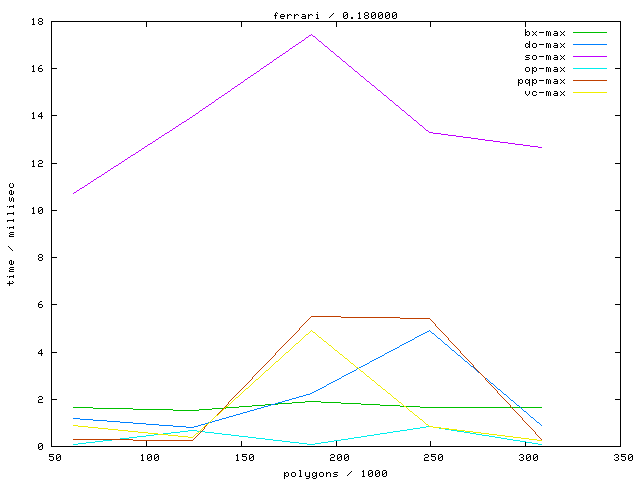Click the yellow vc-max legend line sample

pyautogui.click(x=590, y=93)
